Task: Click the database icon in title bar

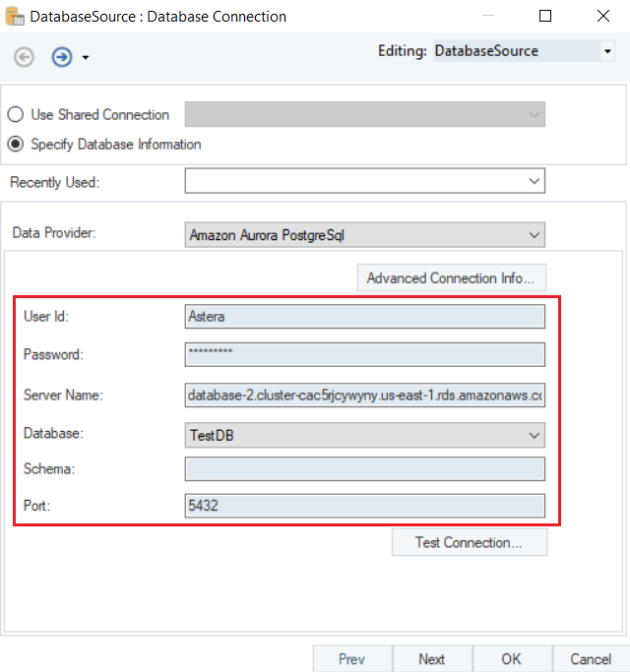Action: (15, 16)
